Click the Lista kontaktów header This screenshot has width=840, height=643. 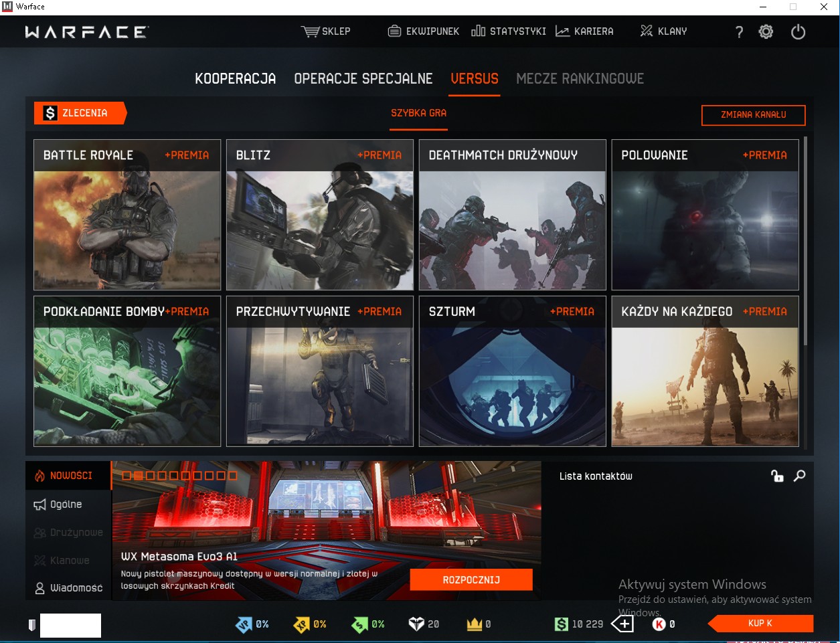596,476
